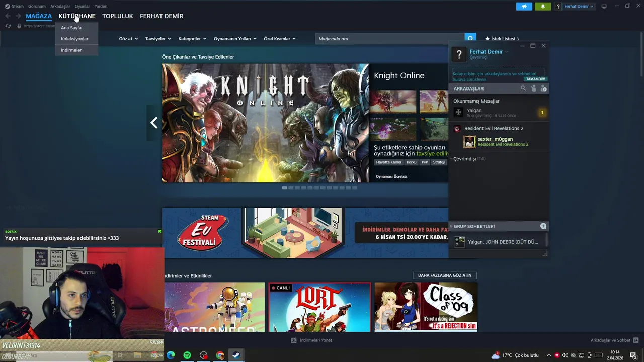Click the browser back arrow

click(x=8, y=16)
